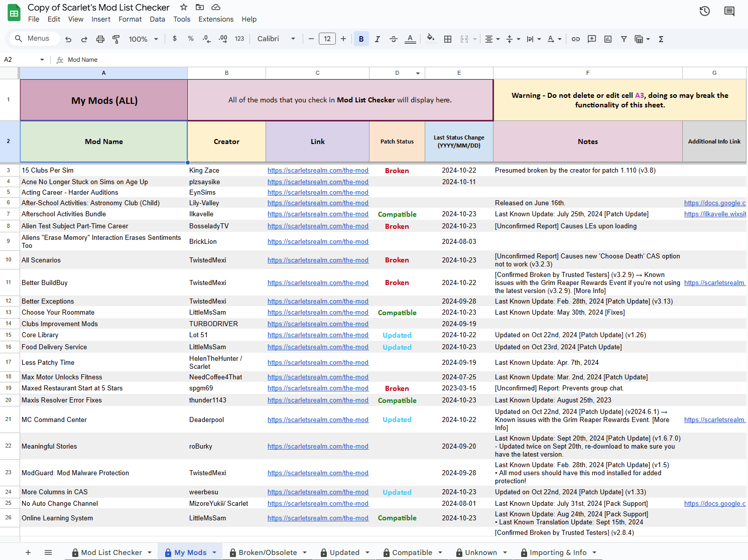This screenshot has height=560, width=748.
Task: Open the Ilkavelle wixsite link in row 7
Action: pyautogui.click(x=715, y=214)
